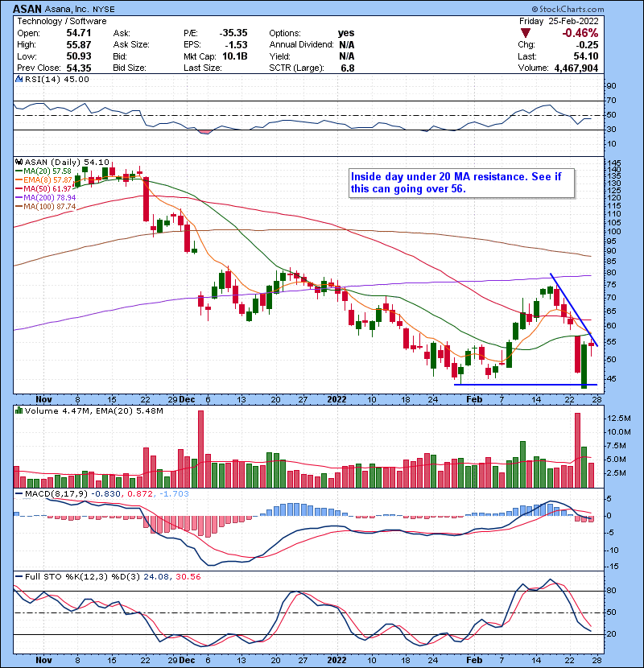Click the percent change -0.46%
This screenshot has height=668, width=644.
[x=580, y=33]
